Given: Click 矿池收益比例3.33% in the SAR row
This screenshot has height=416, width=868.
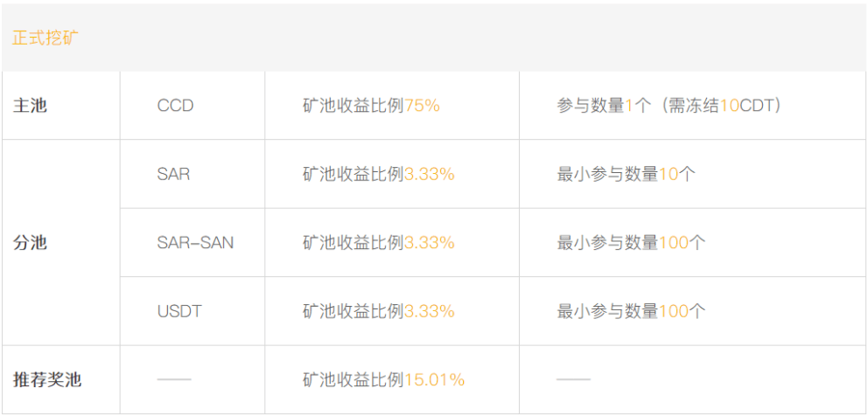Looking at the screenshot, I should tap(379, 174).
